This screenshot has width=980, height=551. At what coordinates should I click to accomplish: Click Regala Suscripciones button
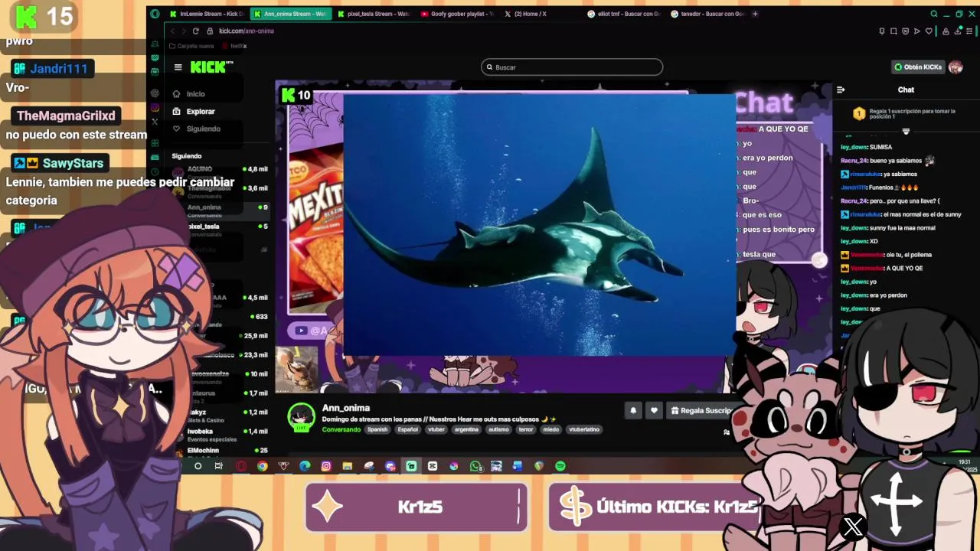[702, 411]
